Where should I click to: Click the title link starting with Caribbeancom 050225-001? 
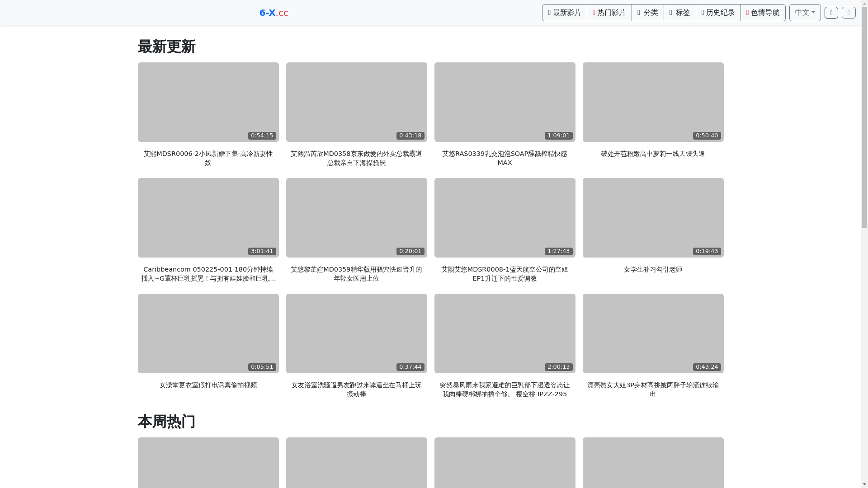208,274
